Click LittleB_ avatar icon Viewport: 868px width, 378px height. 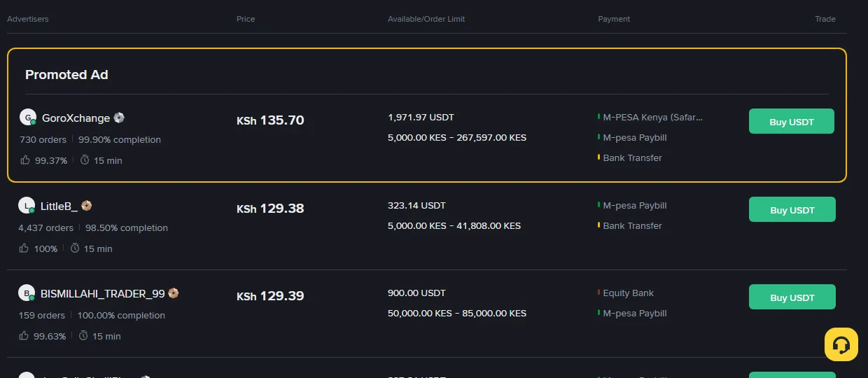coord(27,206)
